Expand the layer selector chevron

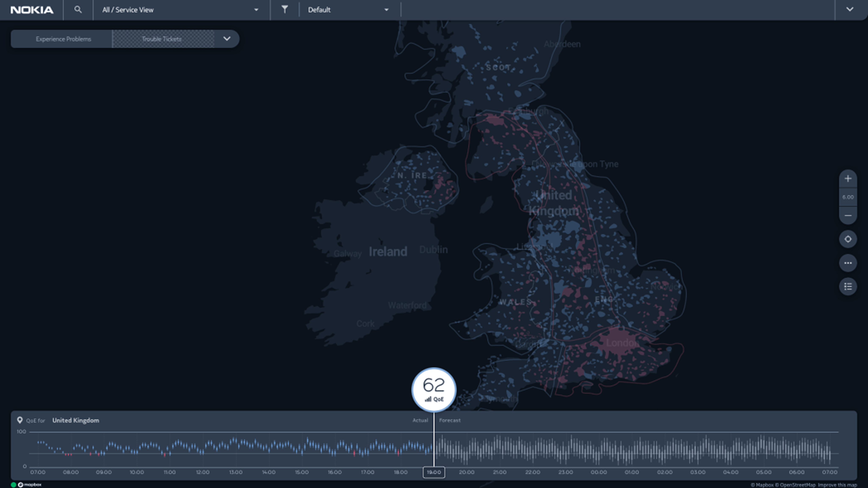click(227, 39)
